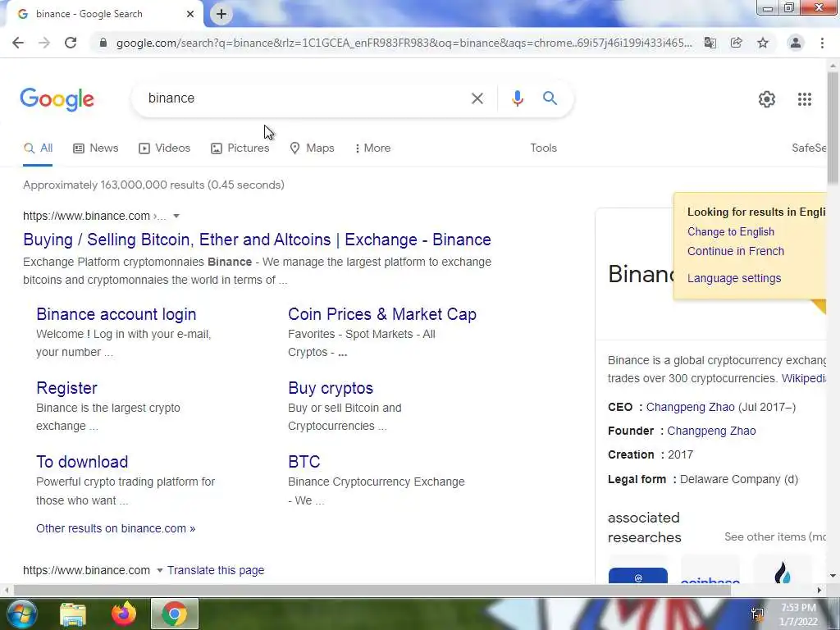Open the Wikipedia link in knowledge panel

coord(804,378)
